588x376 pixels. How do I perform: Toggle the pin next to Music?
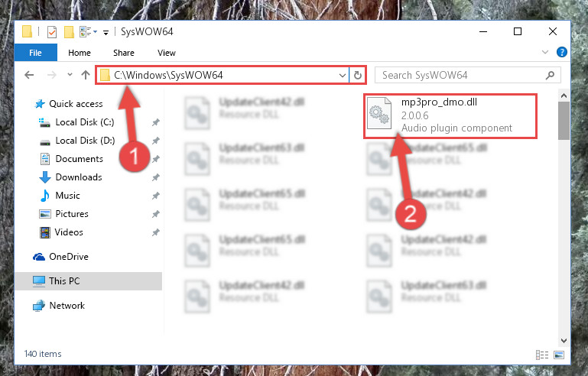pyautogui.click(x=156, y=196)
